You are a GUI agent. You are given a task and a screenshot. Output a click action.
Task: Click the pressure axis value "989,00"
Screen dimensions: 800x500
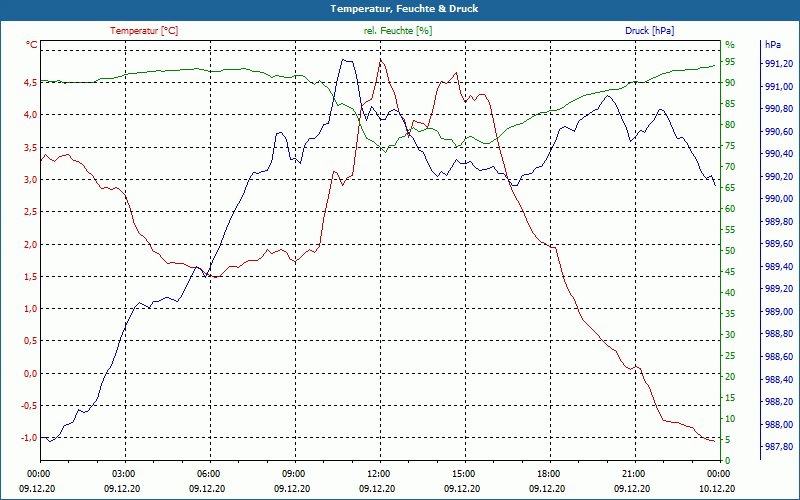click(780, 311)
